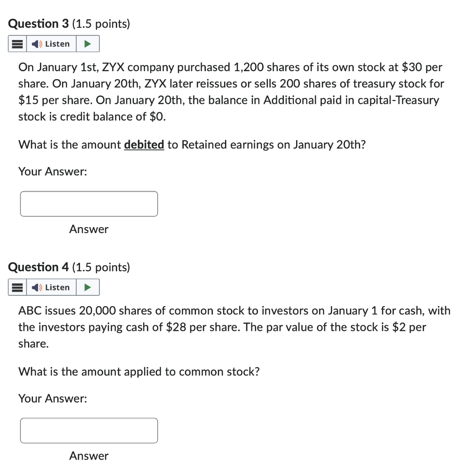Toggle narration playback using the green triangle under Question 4
The height and width of the screenshot is (469, 476).
tap(87, 287)
